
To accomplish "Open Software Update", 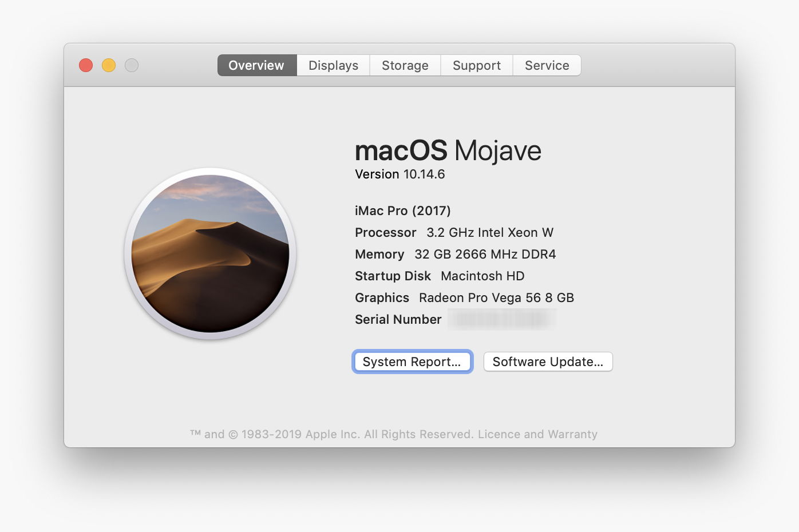I will tap(548, 362).
